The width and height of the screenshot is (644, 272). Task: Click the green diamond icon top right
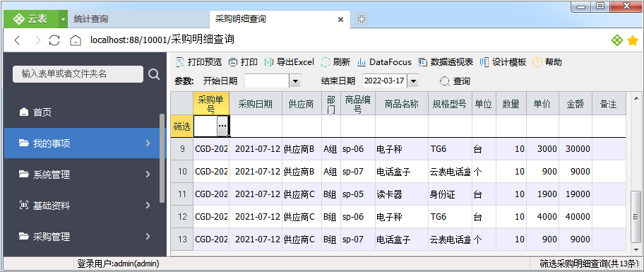617,40
